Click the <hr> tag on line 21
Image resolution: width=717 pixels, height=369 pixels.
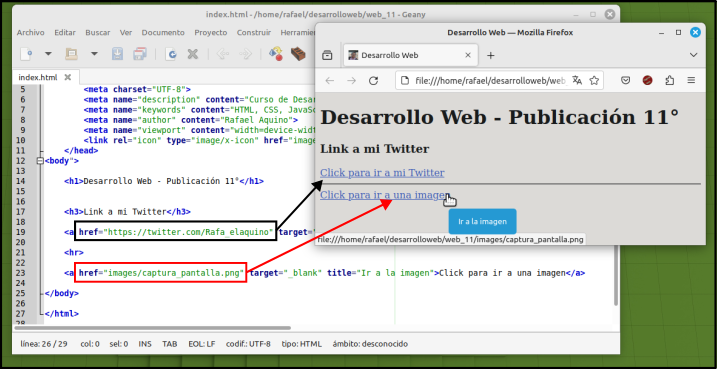[x=74, y=252]
